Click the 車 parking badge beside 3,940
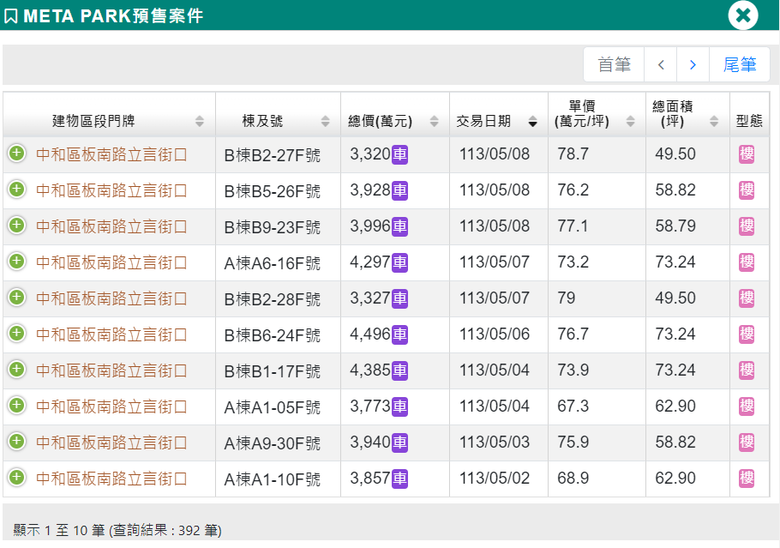Viewport: 780px width, 548px height. [399, 443]
